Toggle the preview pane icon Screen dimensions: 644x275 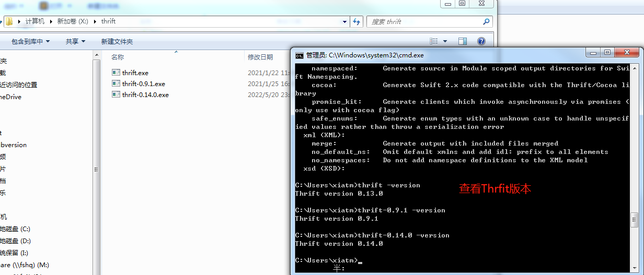(x=462, y=41)
